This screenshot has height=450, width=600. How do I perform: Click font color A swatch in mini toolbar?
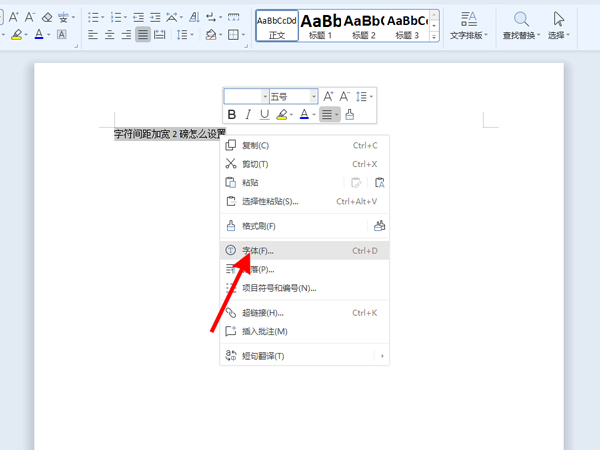304,115
